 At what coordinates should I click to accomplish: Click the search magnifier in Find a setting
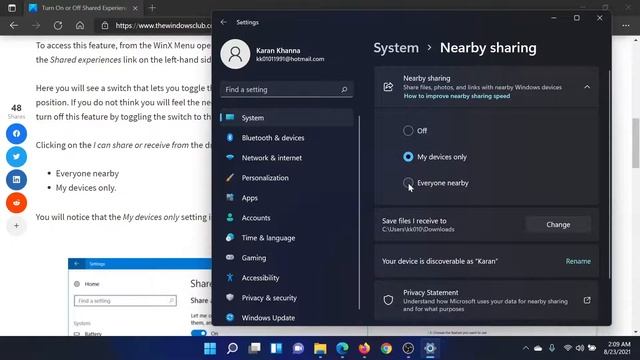pos(344,89)
